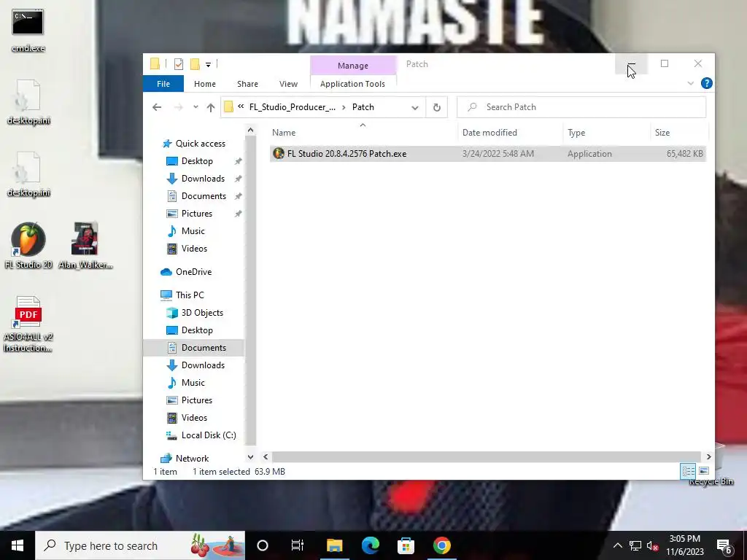Image resolution: width=747 pixels, height=560 pixels.
Task: Open Documents under This PC
Action: pos(203,348)
